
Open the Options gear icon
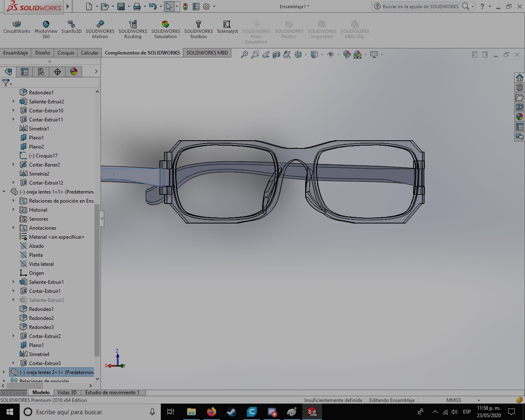click(206, 7)
